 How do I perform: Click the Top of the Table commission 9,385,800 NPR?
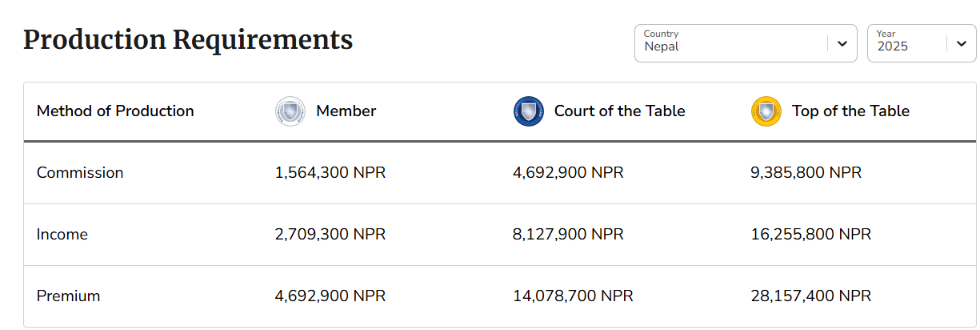click(x=806, y=173)
